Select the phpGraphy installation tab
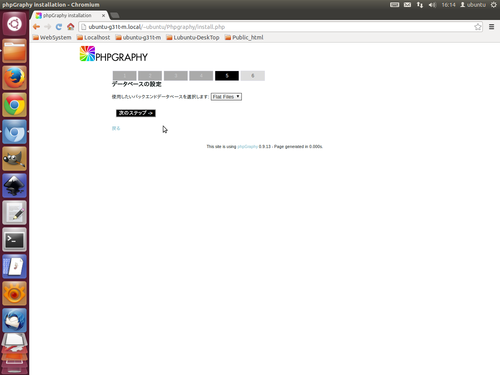Screen dimensions: 500x375 coord(67,15)
